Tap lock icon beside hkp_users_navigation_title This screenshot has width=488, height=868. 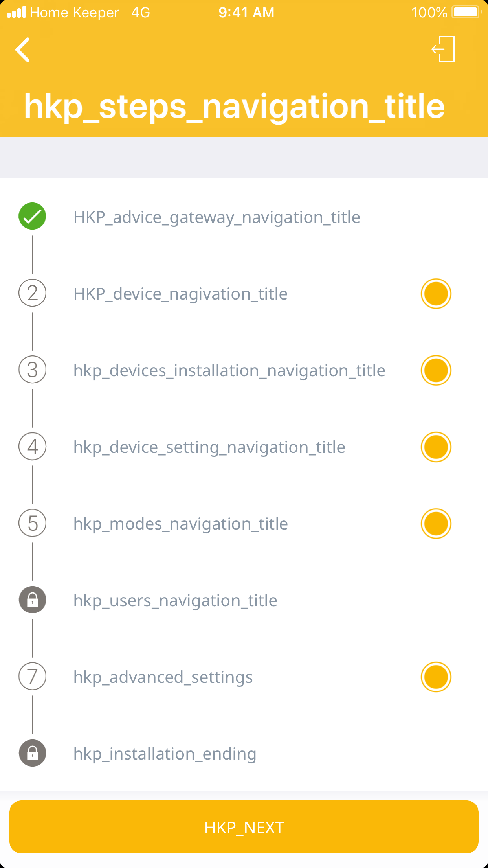pyautogui.click(x=33, y=600)
